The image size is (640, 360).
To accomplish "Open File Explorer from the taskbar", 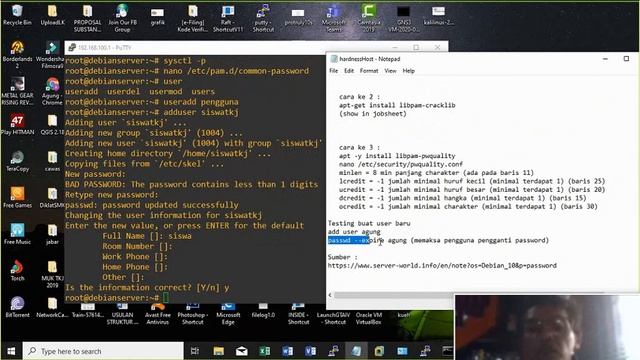I will (218, 351).
